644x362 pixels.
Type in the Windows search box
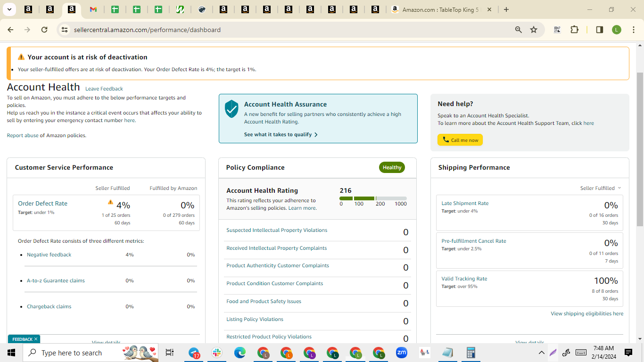90,353
